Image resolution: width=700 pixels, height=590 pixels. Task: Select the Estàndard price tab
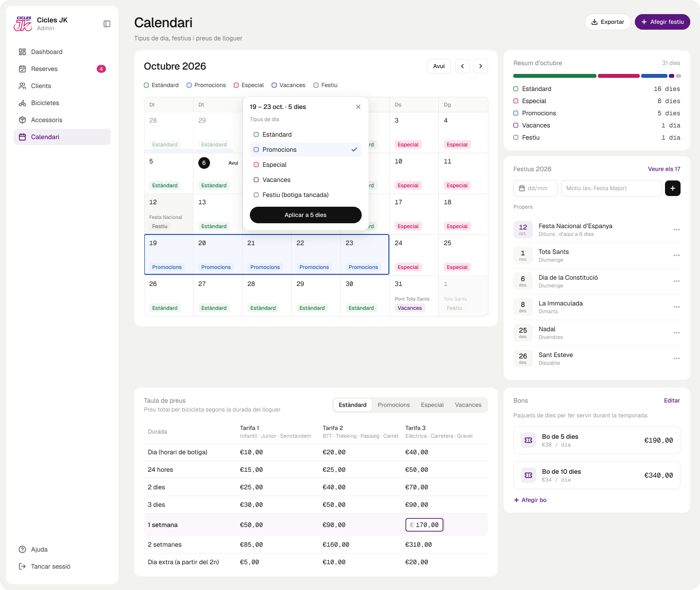(x=353, y=405)
